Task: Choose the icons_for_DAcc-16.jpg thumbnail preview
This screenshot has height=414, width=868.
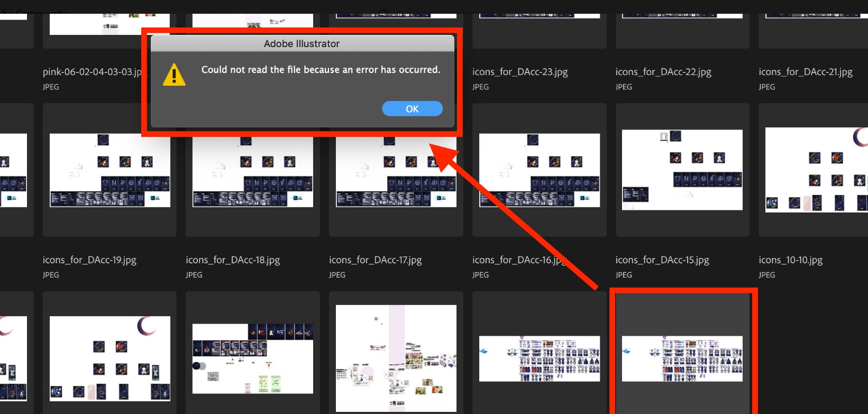Action: pyautogui.click(x=539, y=170)
